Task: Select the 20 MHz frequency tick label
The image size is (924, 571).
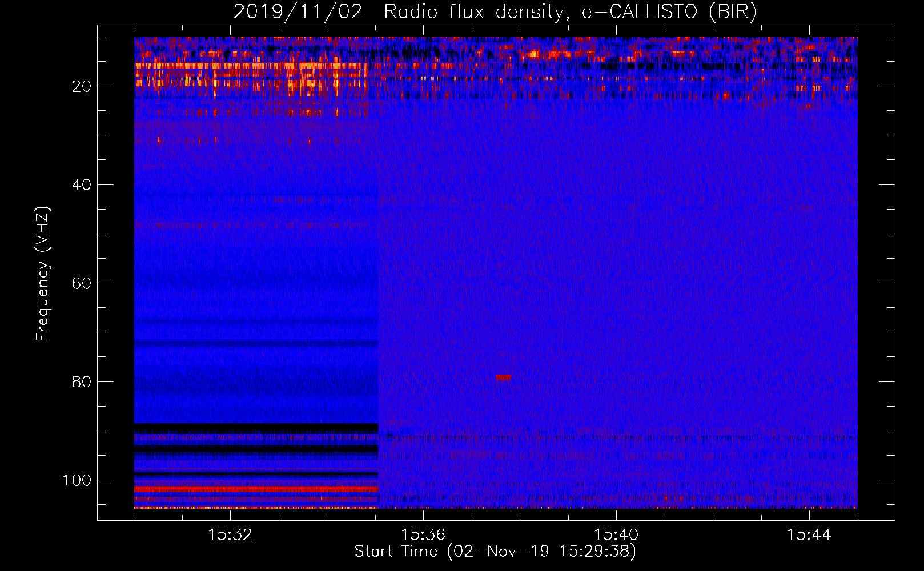Action: [82, 86]
